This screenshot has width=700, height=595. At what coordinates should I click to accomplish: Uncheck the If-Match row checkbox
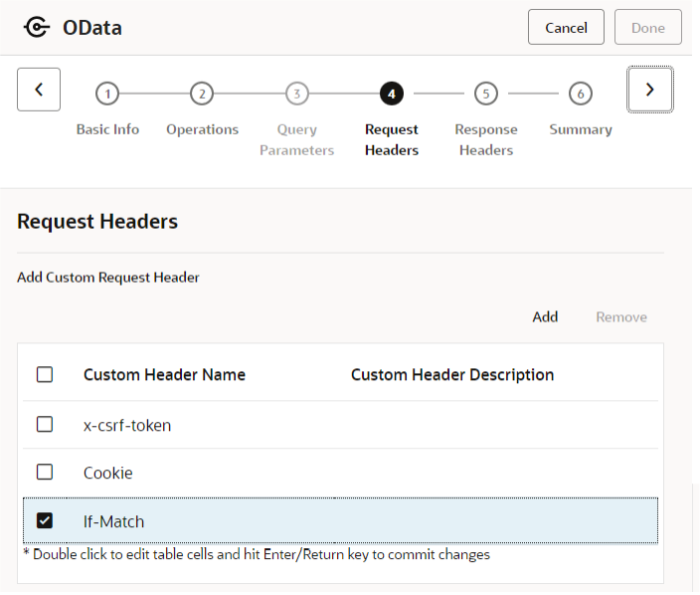tap(45, 520)
